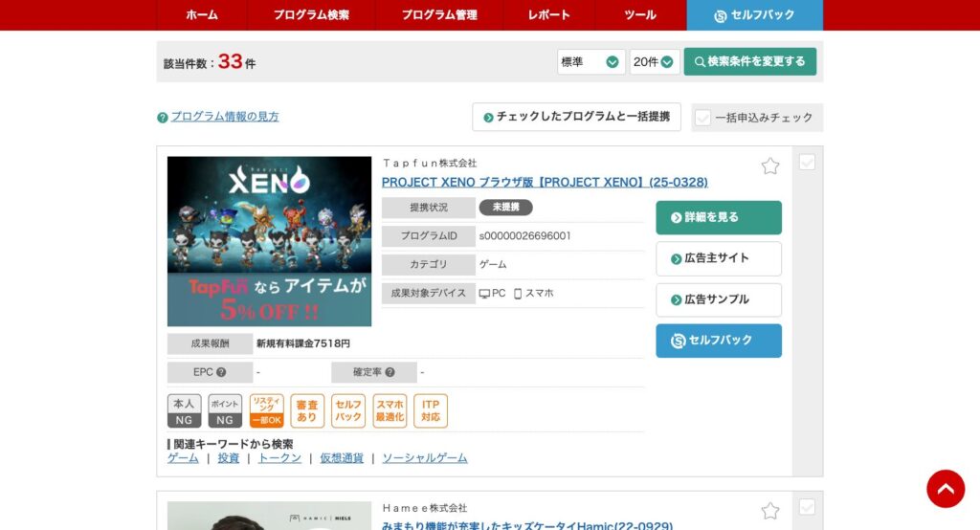Favorite Hamic program with star icon
980x530 pixels.
pos(770,511)
